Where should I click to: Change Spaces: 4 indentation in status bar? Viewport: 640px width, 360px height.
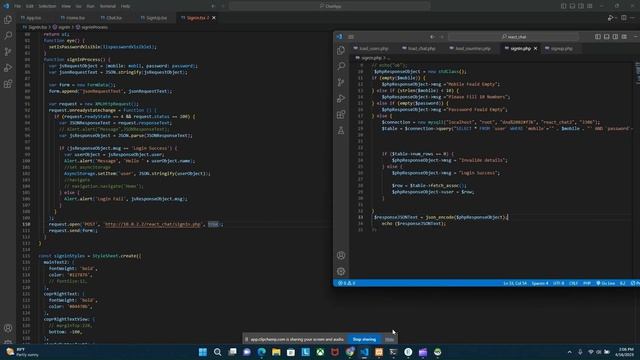(x=540, y=283)
